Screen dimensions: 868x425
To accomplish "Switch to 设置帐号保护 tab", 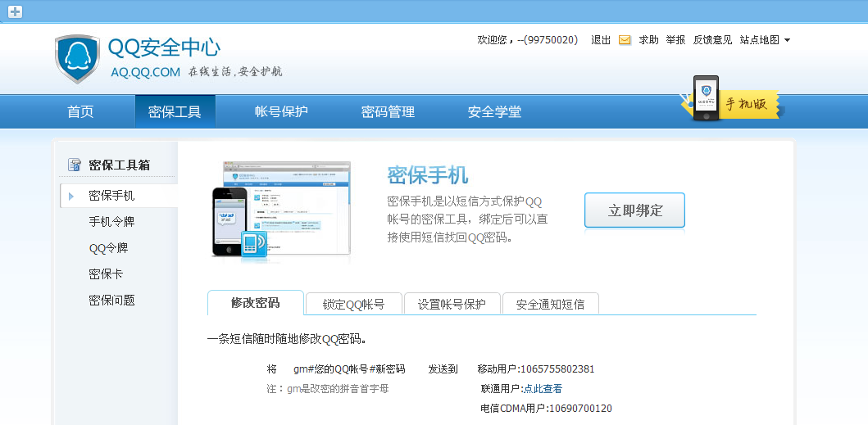I will pos(452,304).
